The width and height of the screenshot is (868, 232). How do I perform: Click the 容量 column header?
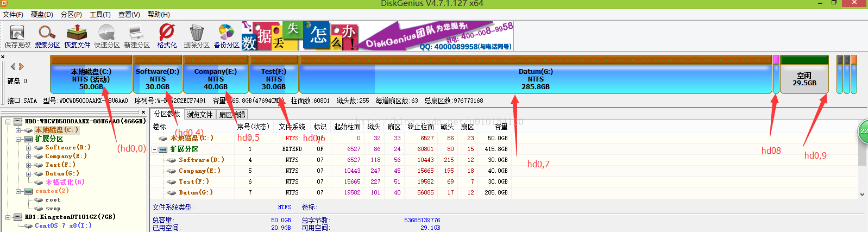click(x=500, y=127)
